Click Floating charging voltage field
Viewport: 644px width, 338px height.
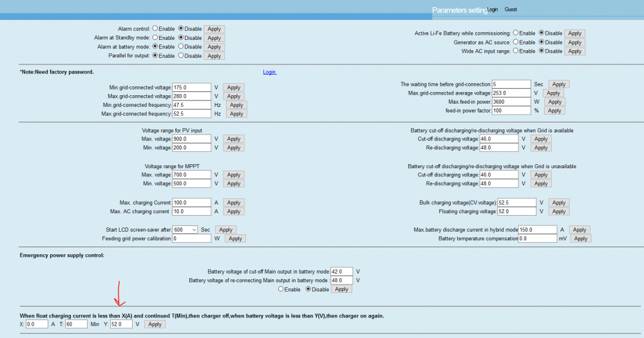tap(516, 212)
